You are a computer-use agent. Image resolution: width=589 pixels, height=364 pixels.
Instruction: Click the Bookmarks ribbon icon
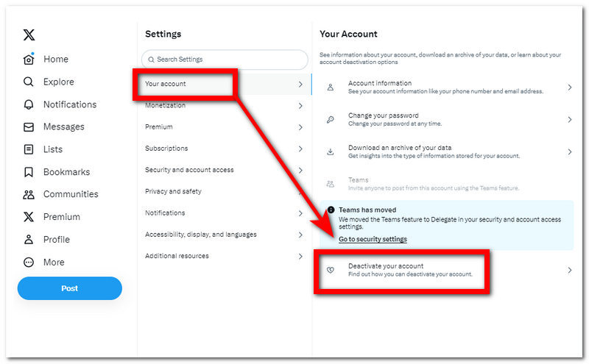click(29, 172)
